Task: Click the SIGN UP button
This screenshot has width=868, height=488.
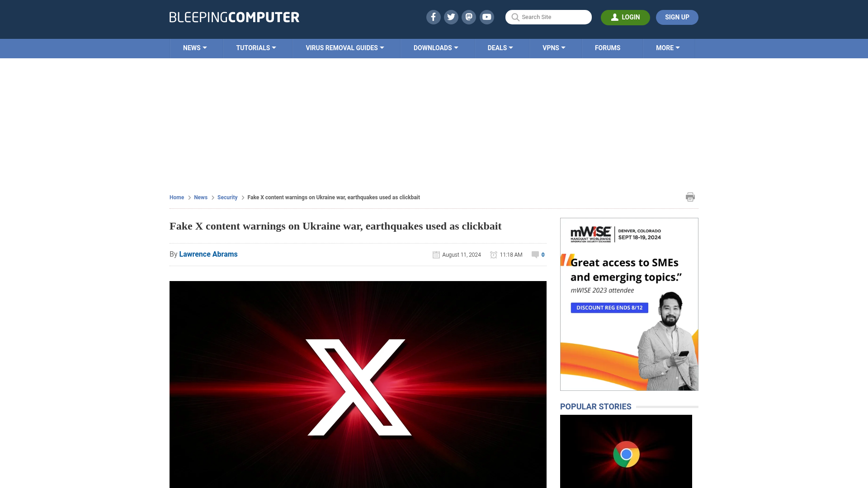Action: [677, 17]
